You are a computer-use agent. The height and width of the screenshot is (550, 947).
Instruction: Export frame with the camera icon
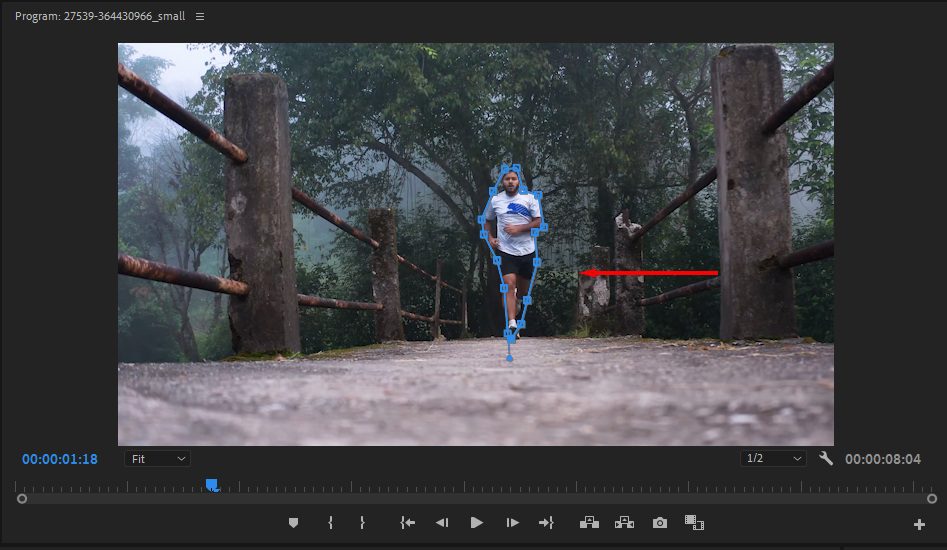tap(660, 523)
